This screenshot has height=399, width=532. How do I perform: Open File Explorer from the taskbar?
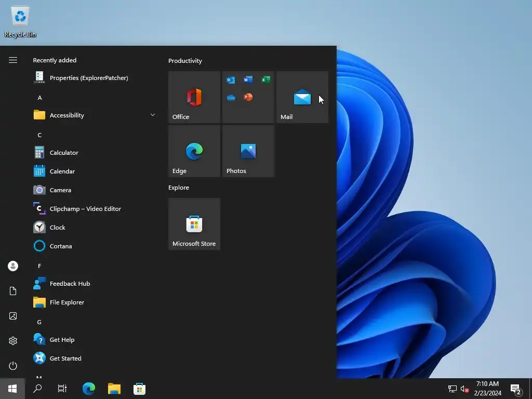tap(114, 389)
